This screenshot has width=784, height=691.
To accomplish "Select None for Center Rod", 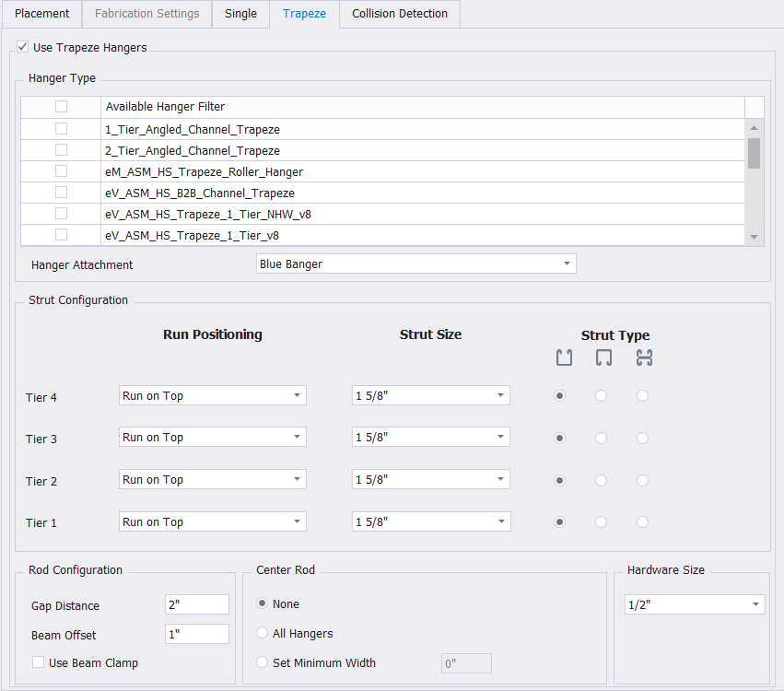I will [x=262, y=603].
